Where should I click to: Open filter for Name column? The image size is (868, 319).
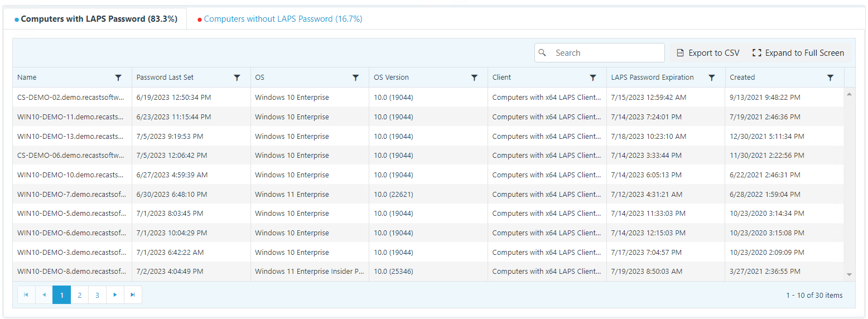point(118,78)
